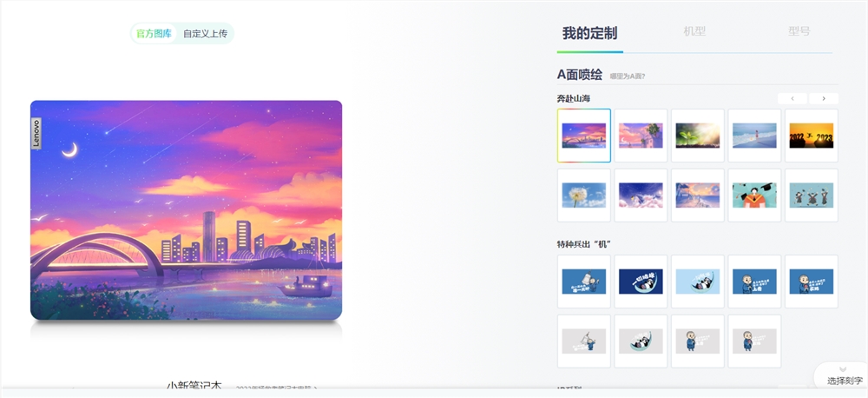Choose the pink sky with tree thumbnail
This screenshot has width=868, height=398.
pos(641,136)
